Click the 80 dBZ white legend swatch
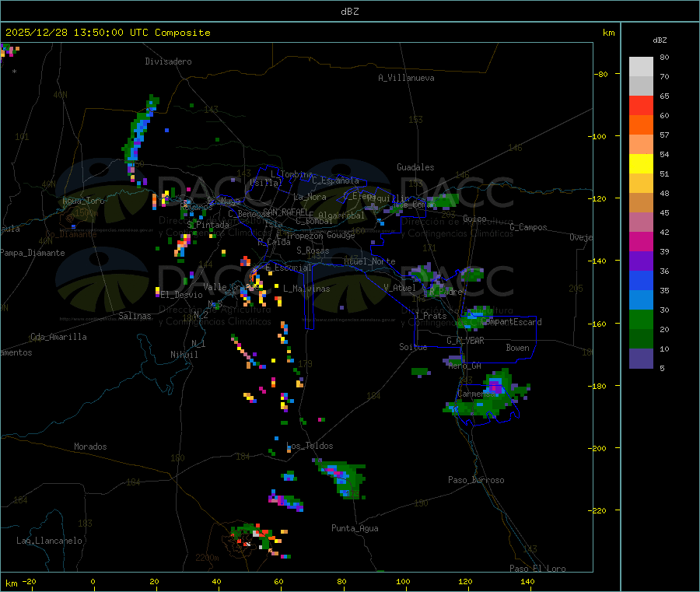This screenshot has width=700, height=592. tap(641, 67)
